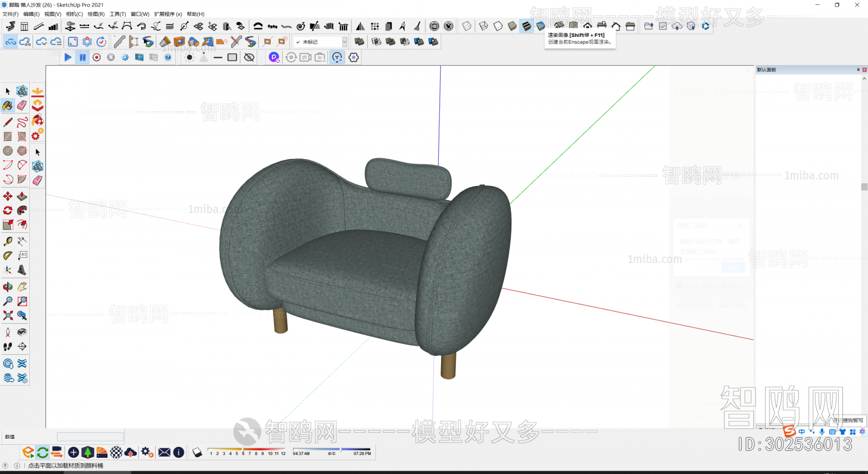Select the Scale tool
Image resolution: width=868 pixels, height=474 pixels.
8,225
